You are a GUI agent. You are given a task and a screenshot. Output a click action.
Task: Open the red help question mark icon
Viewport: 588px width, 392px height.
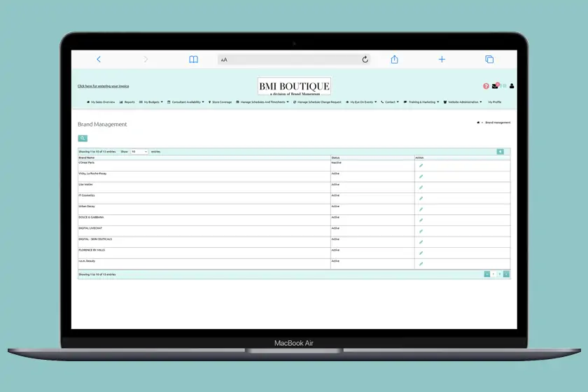tap(486, 86)
